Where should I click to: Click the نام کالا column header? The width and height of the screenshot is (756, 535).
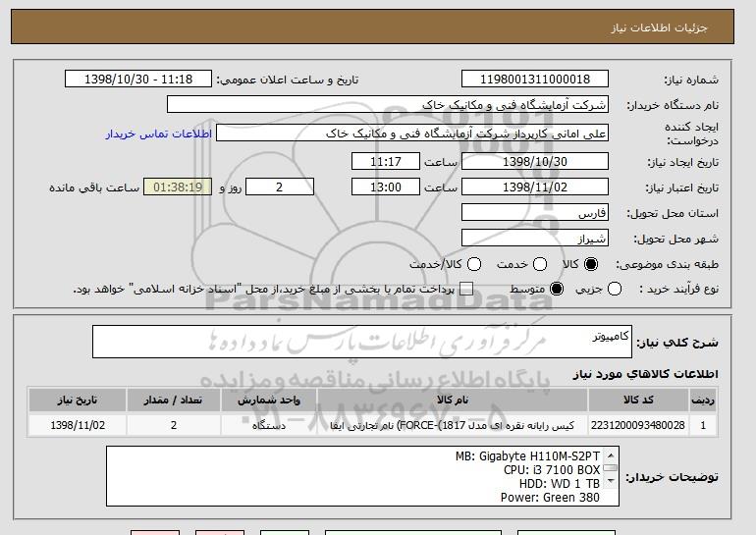coord(453,401)
